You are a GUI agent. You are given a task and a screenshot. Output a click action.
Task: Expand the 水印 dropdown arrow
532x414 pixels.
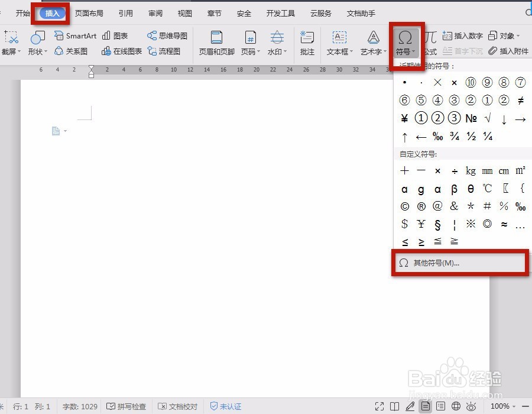pyautogui.click(x=285, y=51)
